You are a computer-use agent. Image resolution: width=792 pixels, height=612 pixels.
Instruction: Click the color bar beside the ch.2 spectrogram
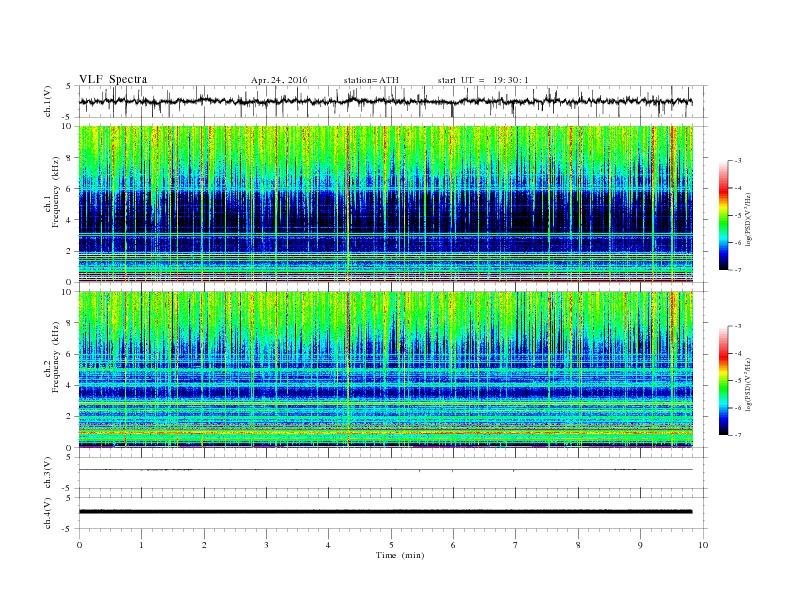coord(723,380)
